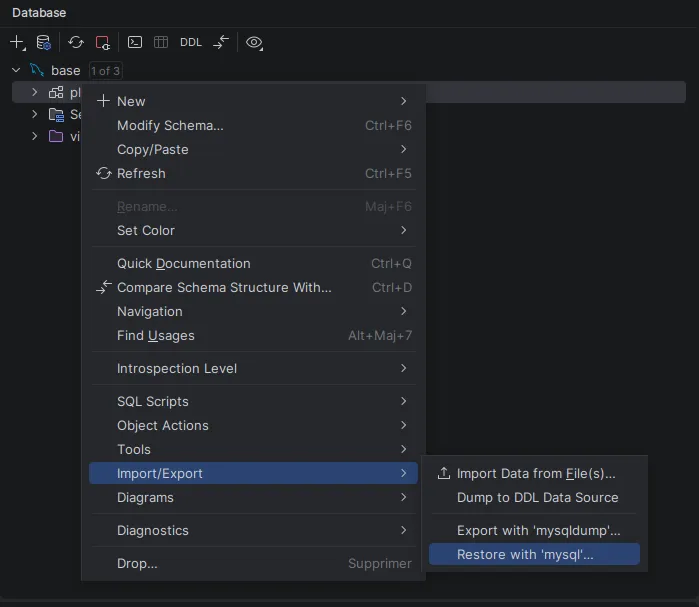Image resolution: width=699 pixels, height=607 pixels.
Task: Click the Database panel title
Action: click(x=39, y=12)
